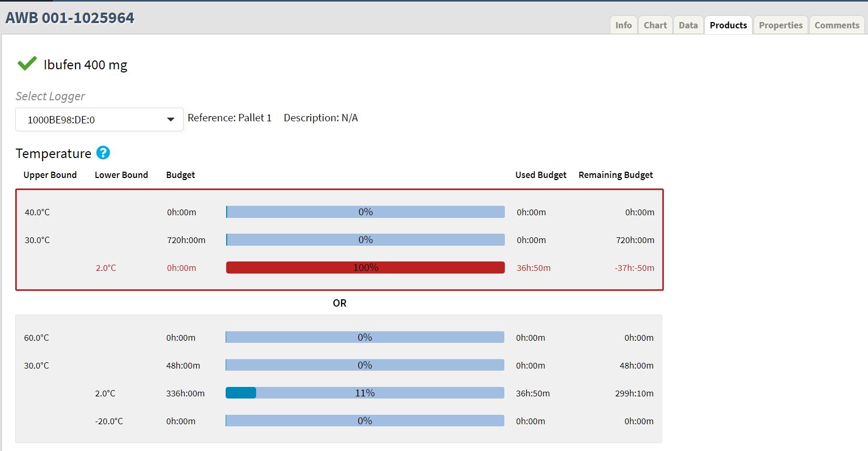Open the Comments tab

click(x=837, y=25)
